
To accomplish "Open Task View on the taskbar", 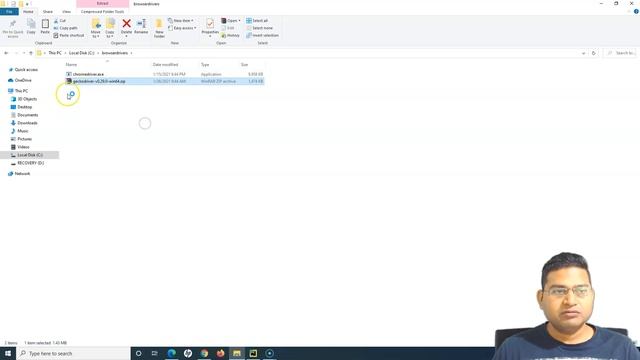I will click(x=154, y=353).
